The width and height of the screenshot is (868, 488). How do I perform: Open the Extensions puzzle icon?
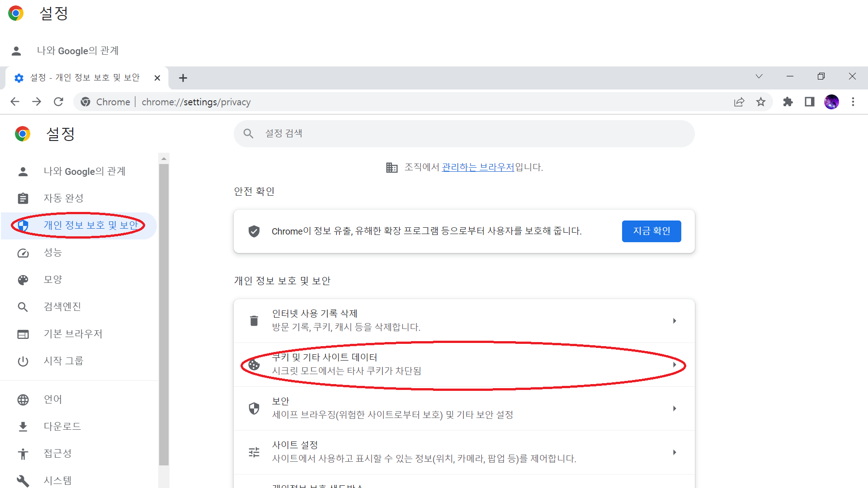(788, 102)
